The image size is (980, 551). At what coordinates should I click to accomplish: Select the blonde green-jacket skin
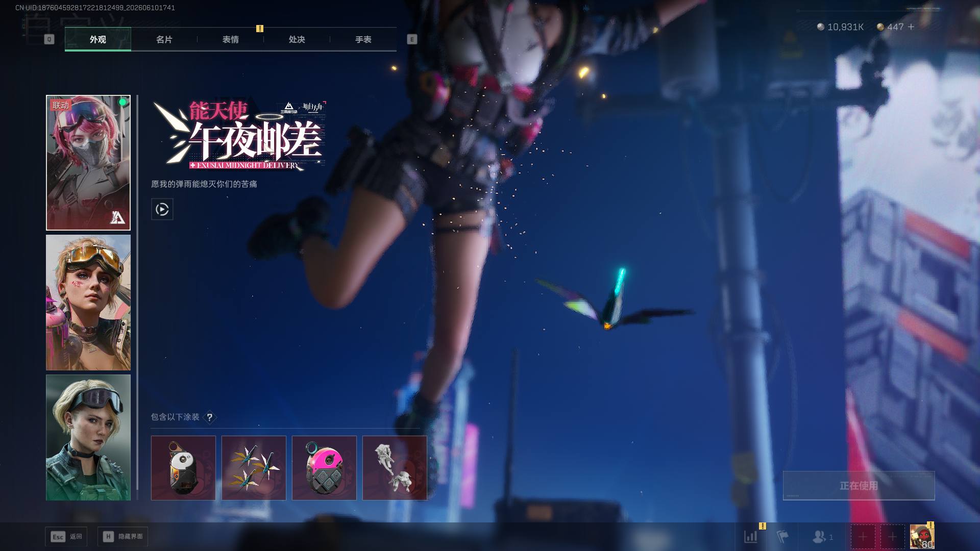click(88, 438)
